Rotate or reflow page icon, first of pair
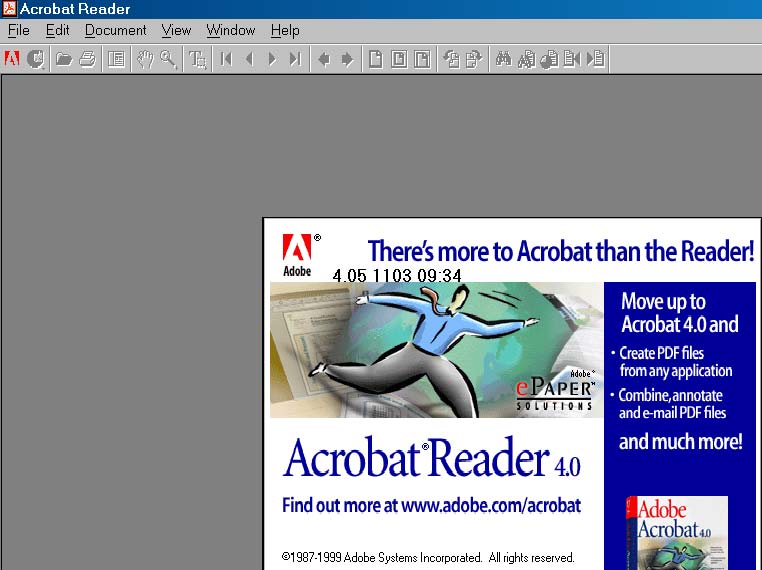The height and width of the screenshot is (570, 762). click(x=451, y=59)
